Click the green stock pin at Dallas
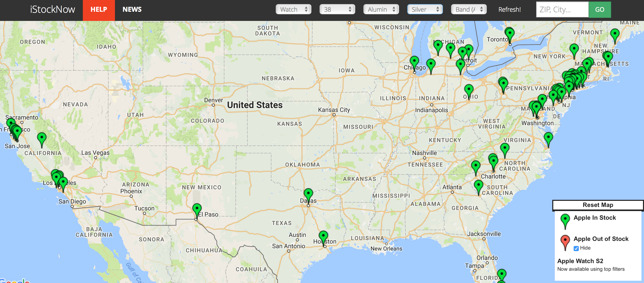Image resolution: width=644 pixels, height=283 pixels. (x=308, y=193)
